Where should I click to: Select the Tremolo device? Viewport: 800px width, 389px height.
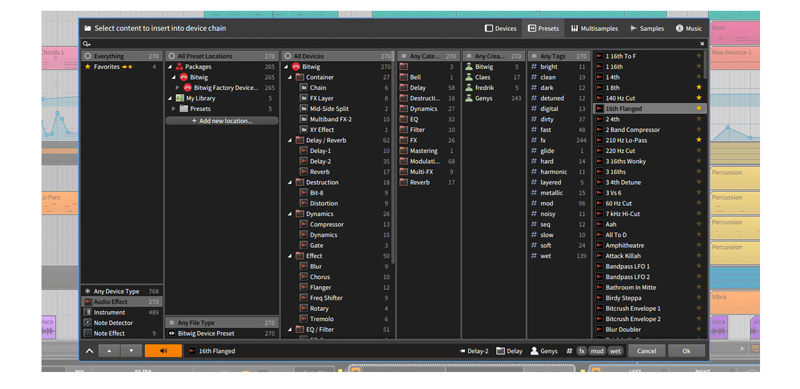pyautogui.click(x=337, y=319)
